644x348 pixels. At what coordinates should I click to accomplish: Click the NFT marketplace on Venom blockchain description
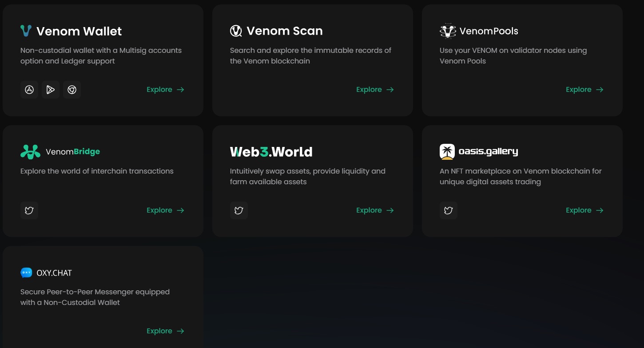(521, 177)
